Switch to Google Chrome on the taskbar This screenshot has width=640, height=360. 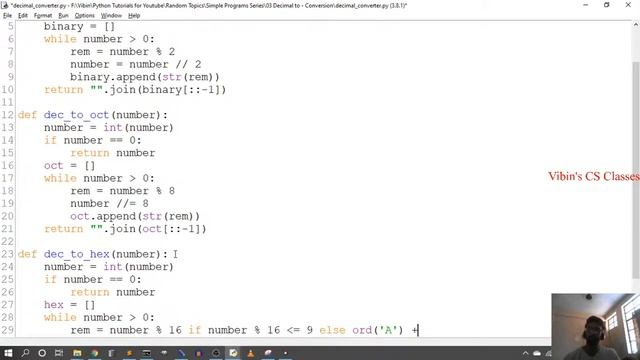[x=95, y=353]
